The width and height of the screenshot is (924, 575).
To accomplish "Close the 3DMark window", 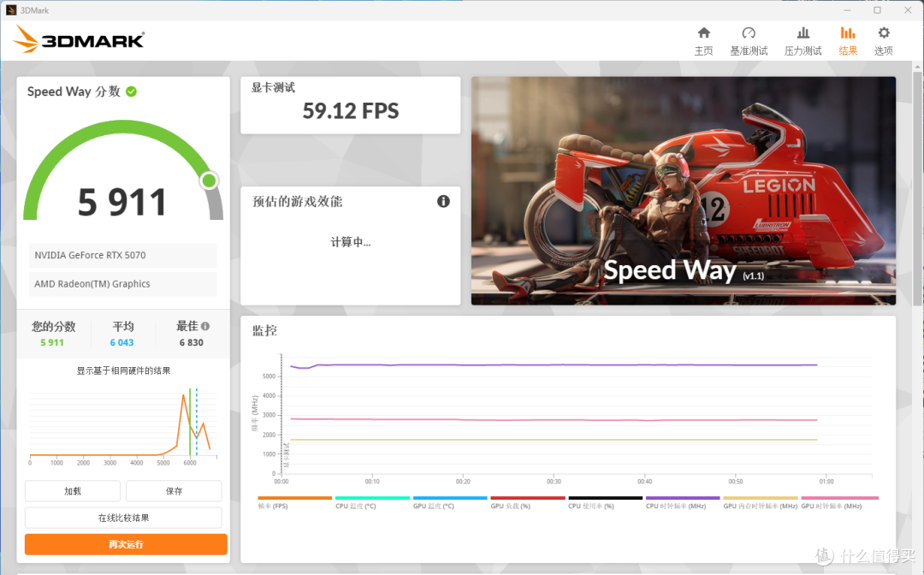I will point(908,10).
